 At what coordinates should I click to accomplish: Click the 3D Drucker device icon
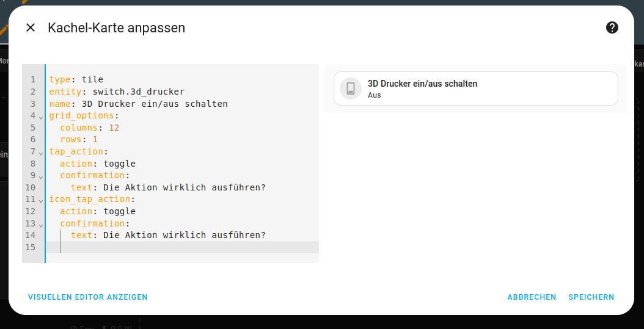[351, 89]
